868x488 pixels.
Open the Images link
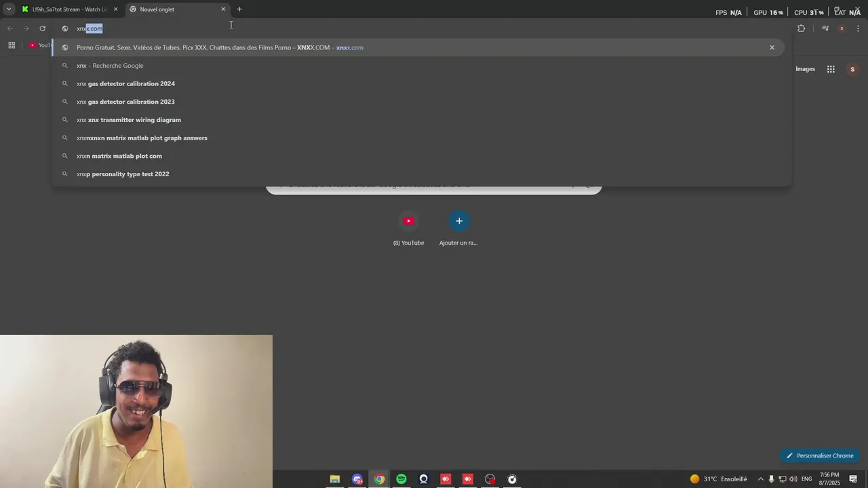coord(805,69)
